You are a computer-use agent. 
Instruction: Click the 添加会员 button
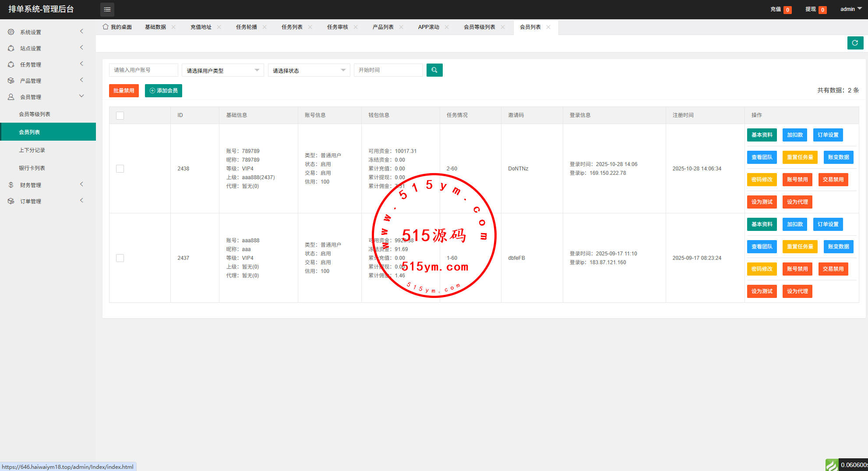(x=163, y=91)
